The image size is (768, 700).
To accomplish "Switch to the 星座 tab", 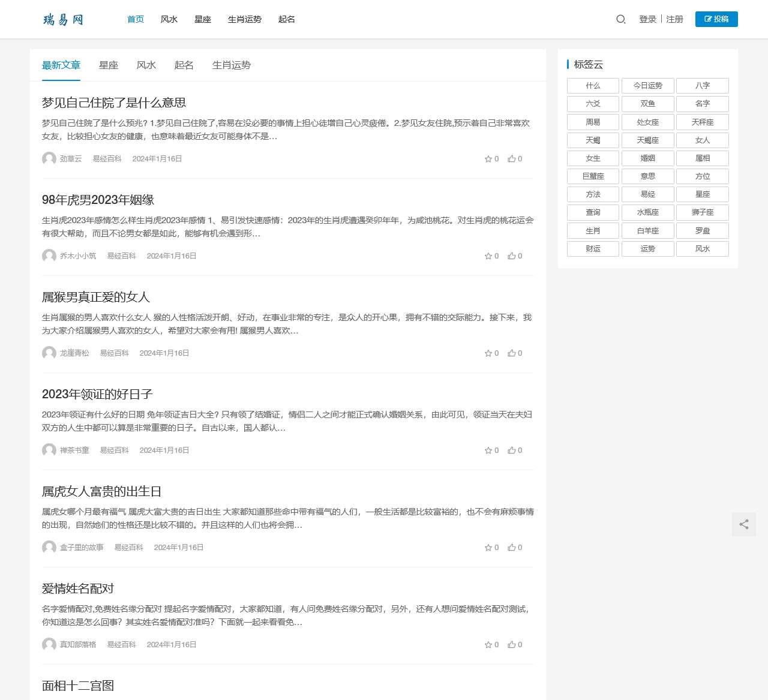I will pos(108,65).
